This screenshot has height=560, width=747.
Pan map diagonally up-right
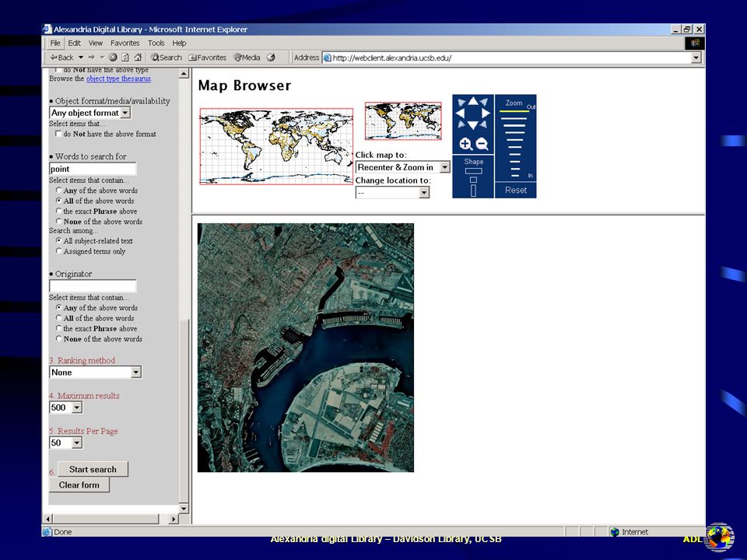point(484,102)
